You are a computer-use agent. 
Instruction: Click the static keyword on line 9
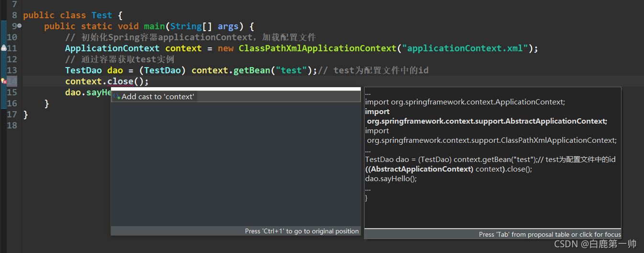coord(97,26)
